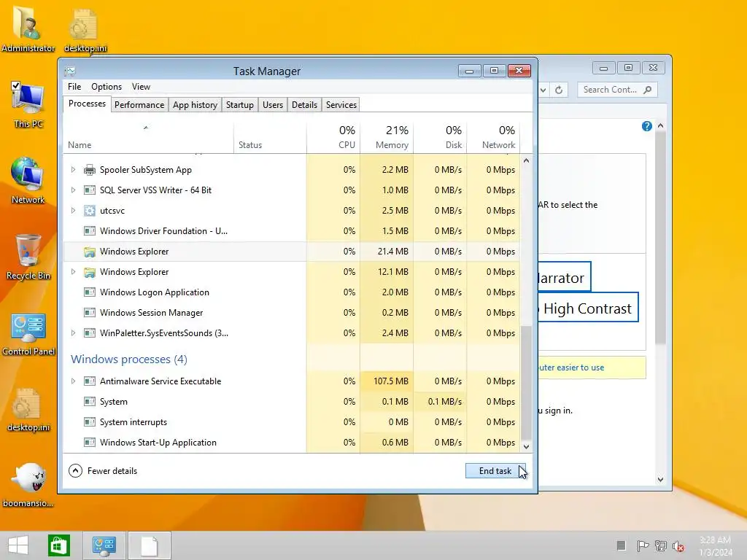Expand the WinPaletter.SysEventsSounds process
The height and width of the screenshot is (560, 747).
coord(73,332)
